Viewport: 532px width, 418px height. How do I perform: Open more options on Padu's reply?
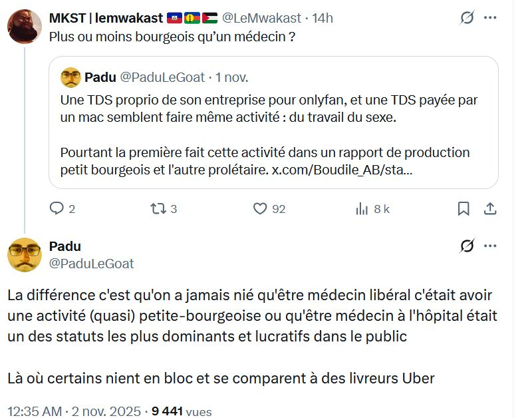point(491,246)
